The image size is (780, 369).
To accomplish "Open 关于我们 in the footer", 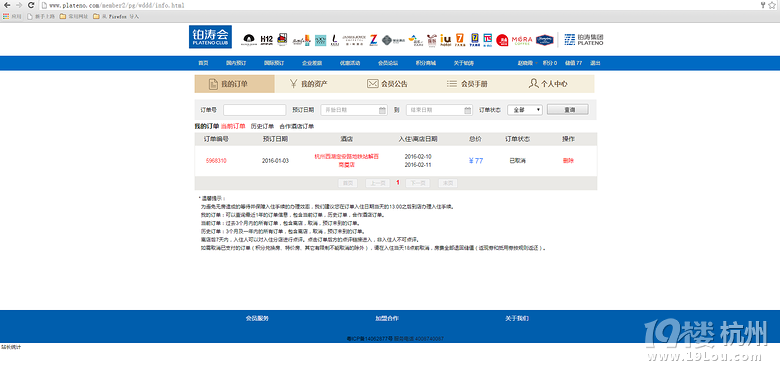I will [517, 318].
